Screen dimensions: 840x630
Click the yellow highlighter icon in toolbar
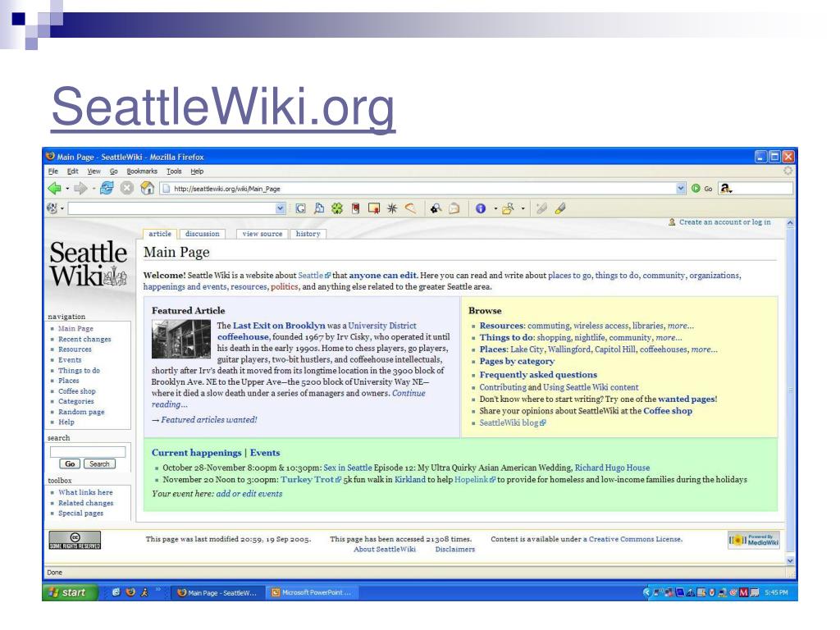(x=559, y=208)
